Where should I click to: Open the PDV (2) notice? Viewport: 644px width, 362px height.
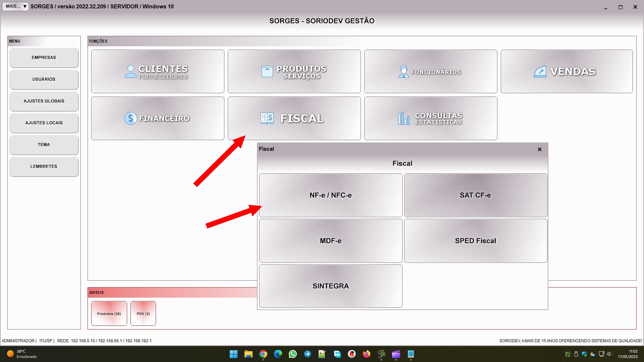click(143, 313)
